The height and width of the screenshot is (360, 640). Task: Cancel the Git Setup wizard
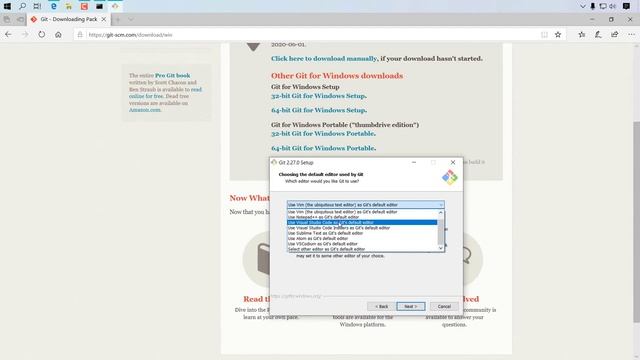coord(444,307)
